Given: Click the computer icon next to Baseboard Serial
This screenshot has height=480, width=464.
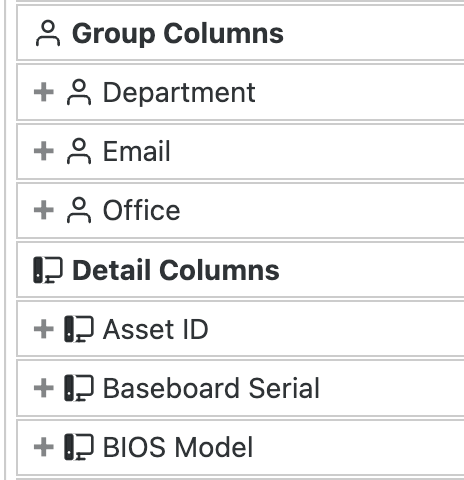Looking at the screenshot, I should 79,388.
